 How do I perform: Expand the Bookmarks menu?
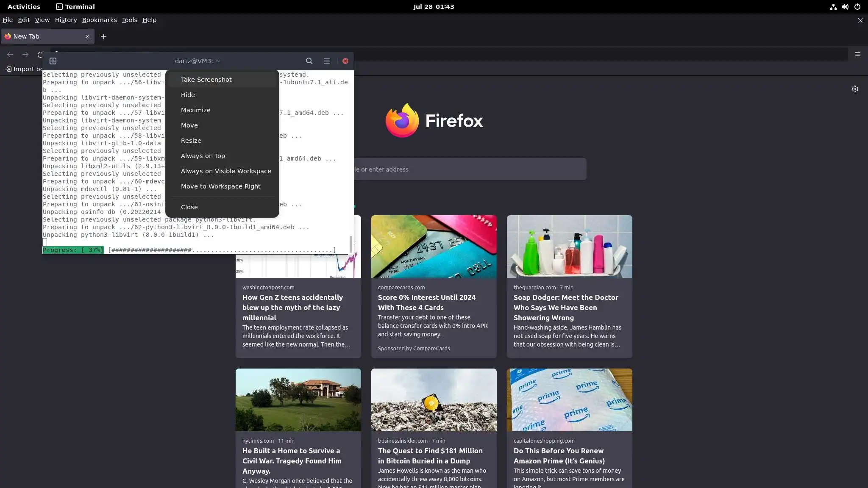(x=99, y=20)
